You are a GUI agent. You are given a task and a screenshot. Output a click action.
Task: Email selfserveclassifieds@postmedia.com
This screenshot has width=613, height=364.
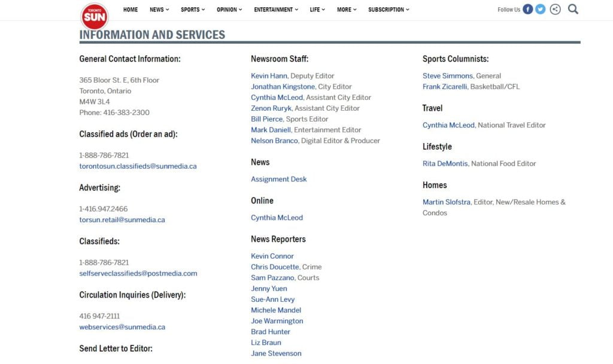click(x=138, y=273)
